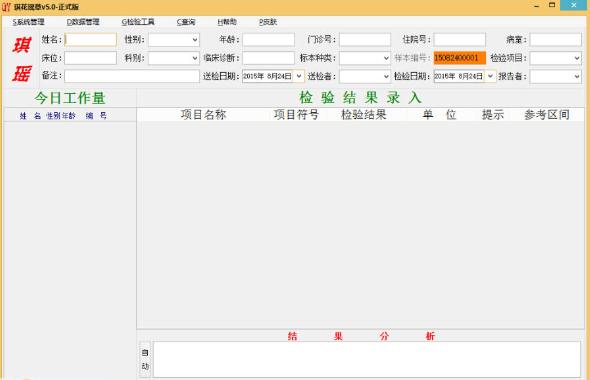Click the 今日工作量 heading
The image size is (590, 380).
70,98
